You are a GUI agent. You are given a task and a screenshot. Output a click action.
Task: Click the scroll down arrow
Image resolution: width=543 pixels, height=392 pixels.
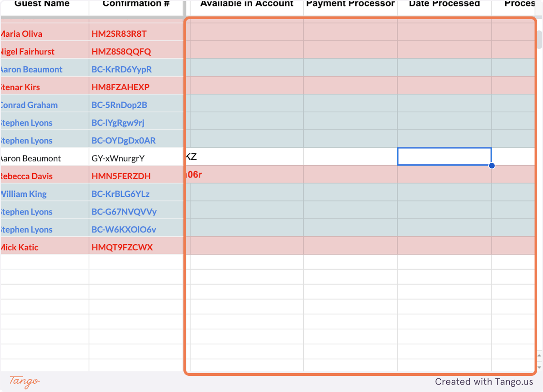tap(539, 367)
